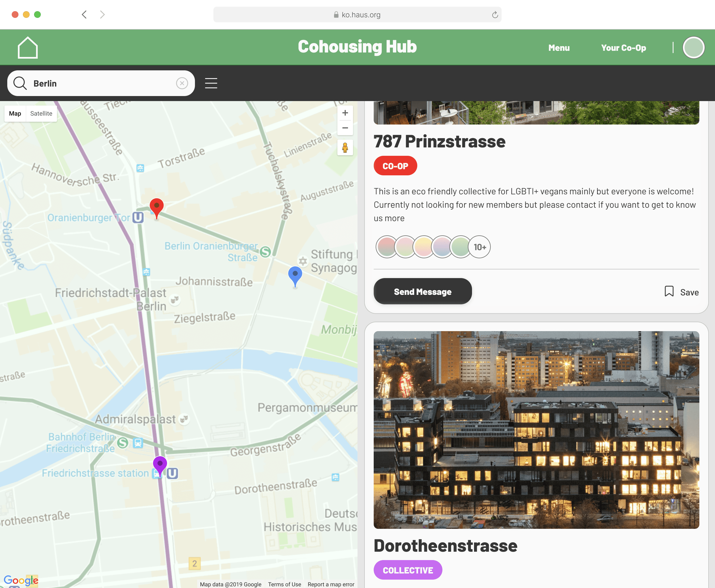Click the red map pin

pyautogui.click(x=157, y=207)
